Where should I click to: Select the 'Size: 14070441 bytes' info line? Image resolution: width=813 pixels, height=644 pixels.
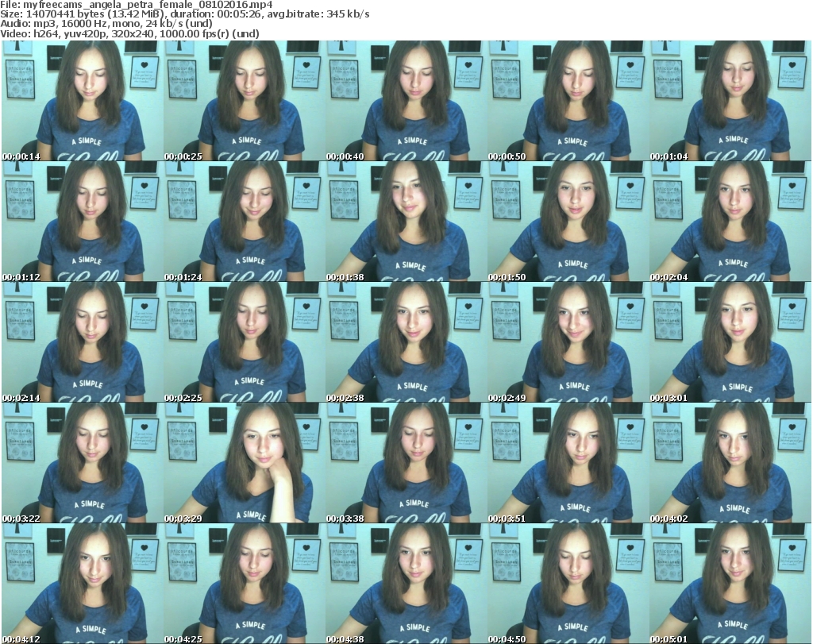(184, 14)
